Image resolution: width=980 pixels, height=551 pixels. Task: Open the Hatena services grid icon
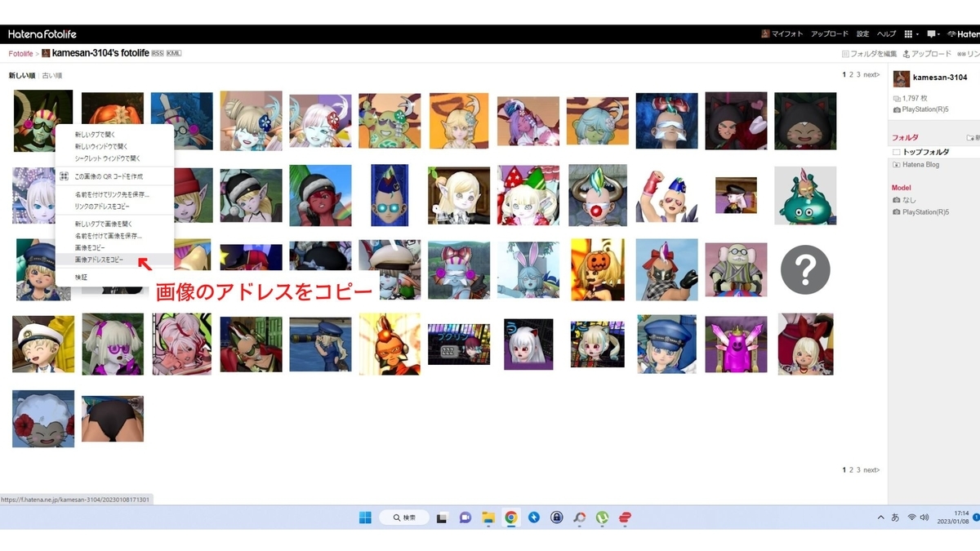pyautogui.click(x=908, y=34)
